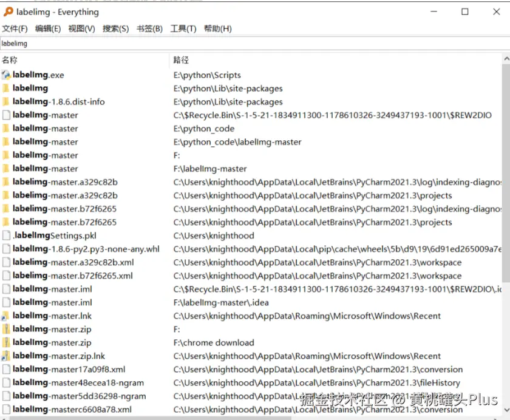
Task: Click file icon of labelImg-1.8.6-py2.py3-none-any.whl
Action: point(6,249)
